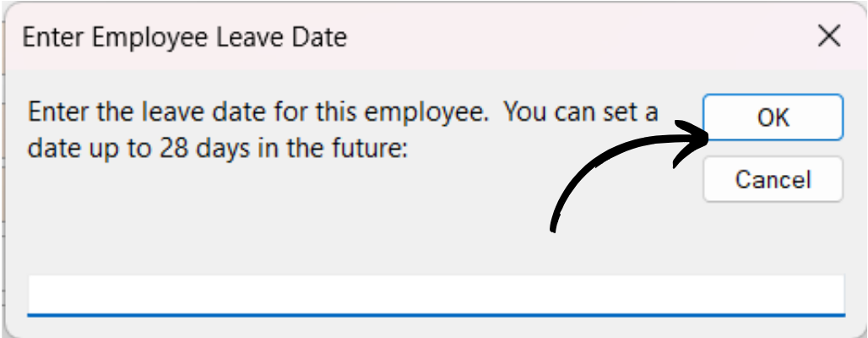Close the dialog with the X icon
The height and width of the screenshot is (338, 868).
pyautogui.click(x=828, y=37)
